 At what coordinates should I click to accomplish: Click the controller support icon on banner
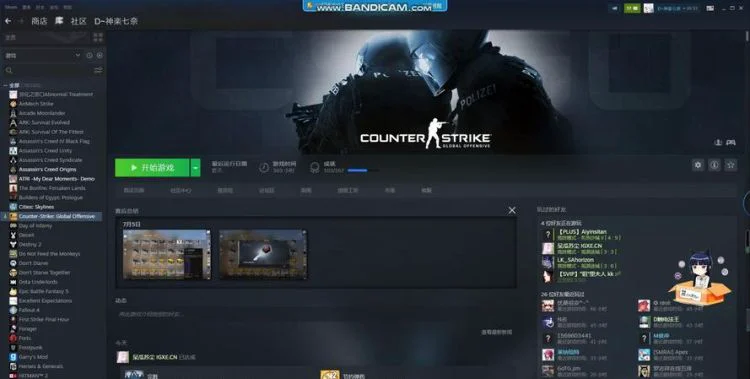click(731, 143)
